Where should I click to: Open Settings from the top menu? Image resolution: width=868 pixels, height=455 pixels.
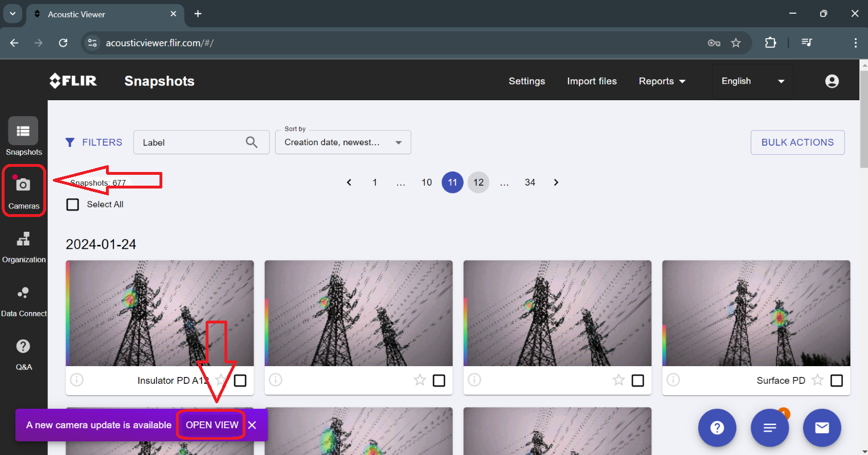click(526, 81)
